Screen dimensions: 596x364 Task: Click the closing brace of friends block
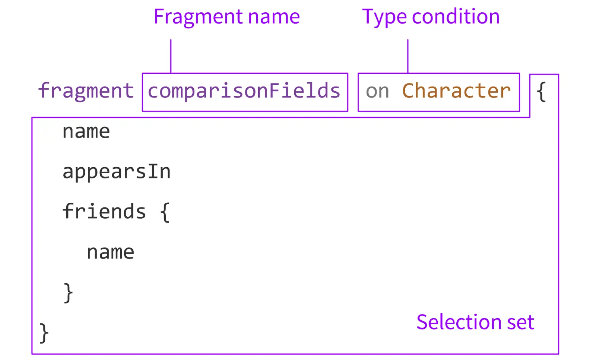[68, 293]
